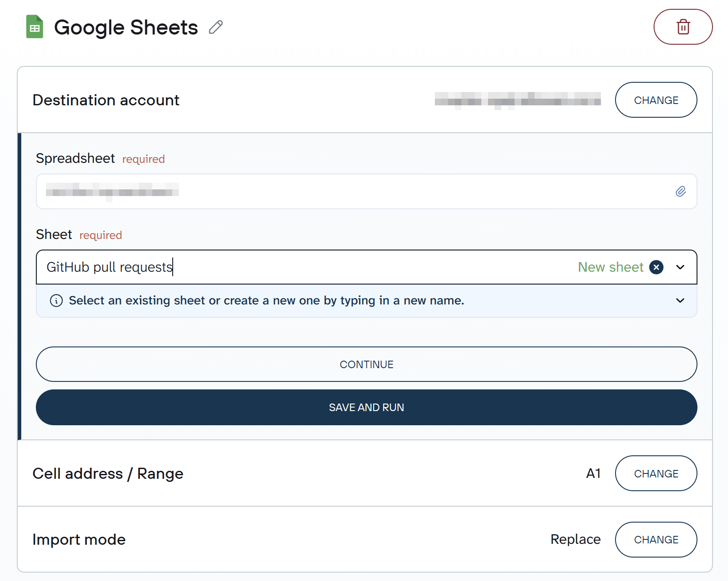The image size is (728, 581).
Task: Click the blurred destination account name
Action: (x=518, y=100)
